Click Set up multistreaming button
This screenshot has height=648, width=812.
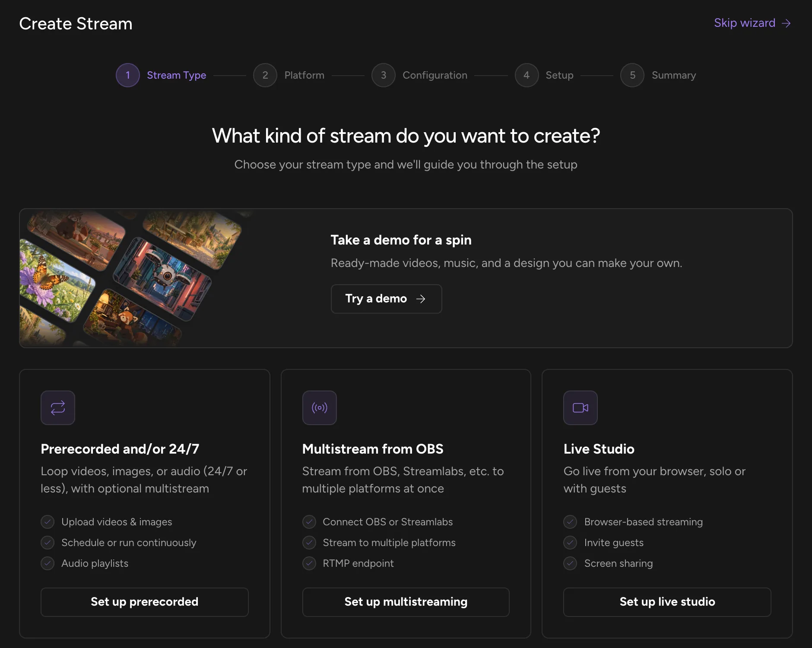pyautogui.click(x=406, y=602)
